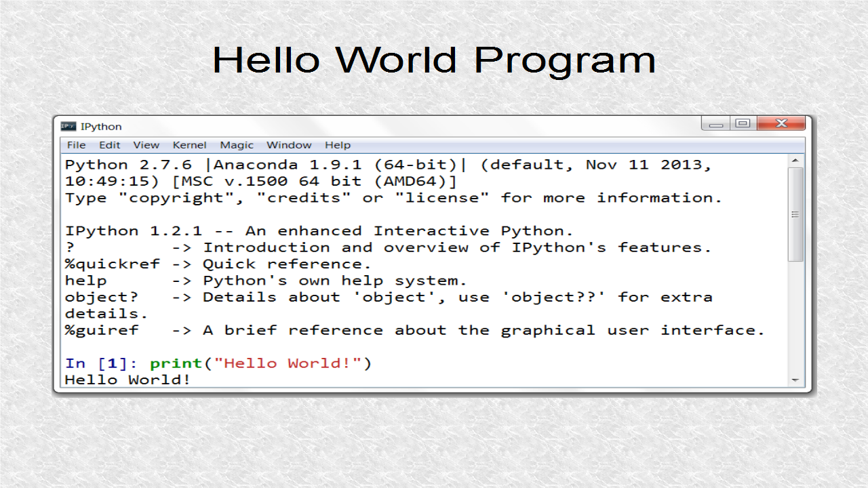Open the File menu
Screen dimensions: 868x488
point(75,144)
